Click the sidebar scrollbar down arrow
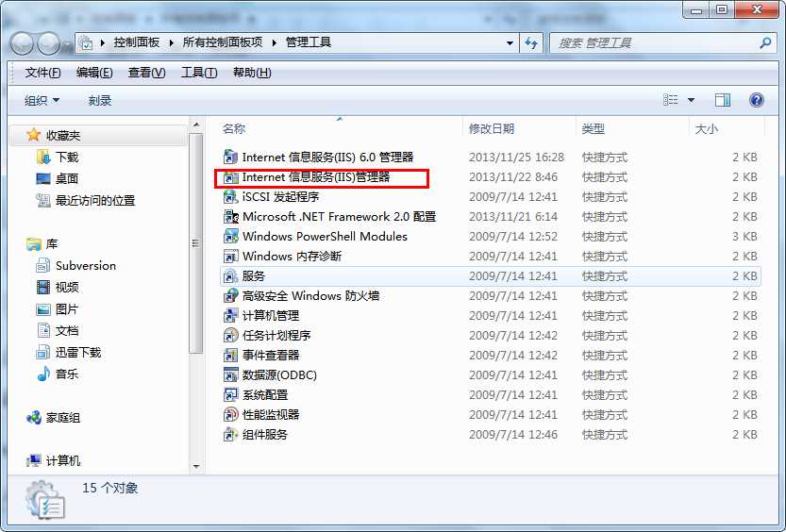Screen dimensions: 786x532 196,466
